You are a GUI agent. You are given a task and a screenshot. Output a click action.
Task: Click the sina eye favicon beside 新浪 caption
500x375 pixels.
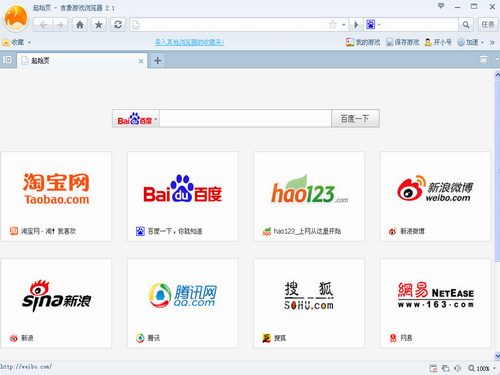click(14, 338)
